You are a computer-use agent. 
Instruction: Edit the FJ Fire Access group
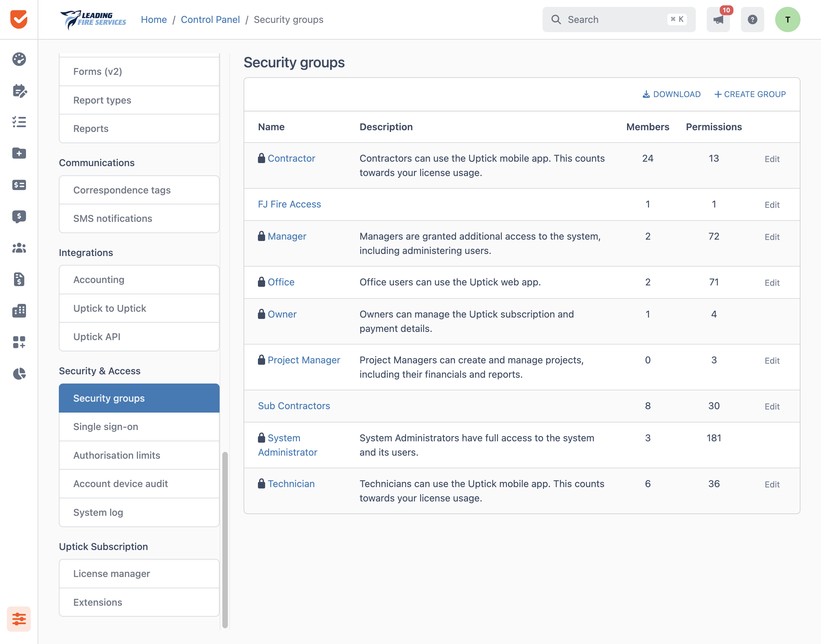tap(772, 205)
